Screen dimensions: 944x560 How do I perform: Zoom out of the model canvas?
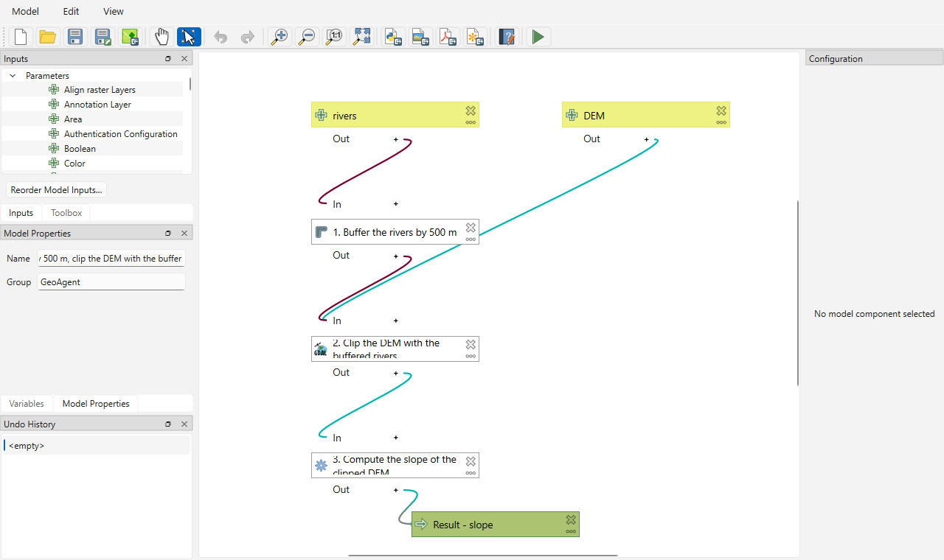(x=307, y=37)
